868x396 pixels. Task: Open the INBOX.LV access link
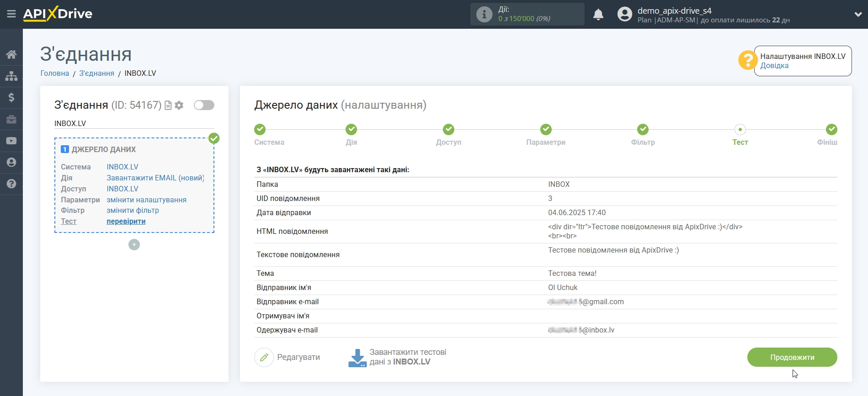[122, 189]
